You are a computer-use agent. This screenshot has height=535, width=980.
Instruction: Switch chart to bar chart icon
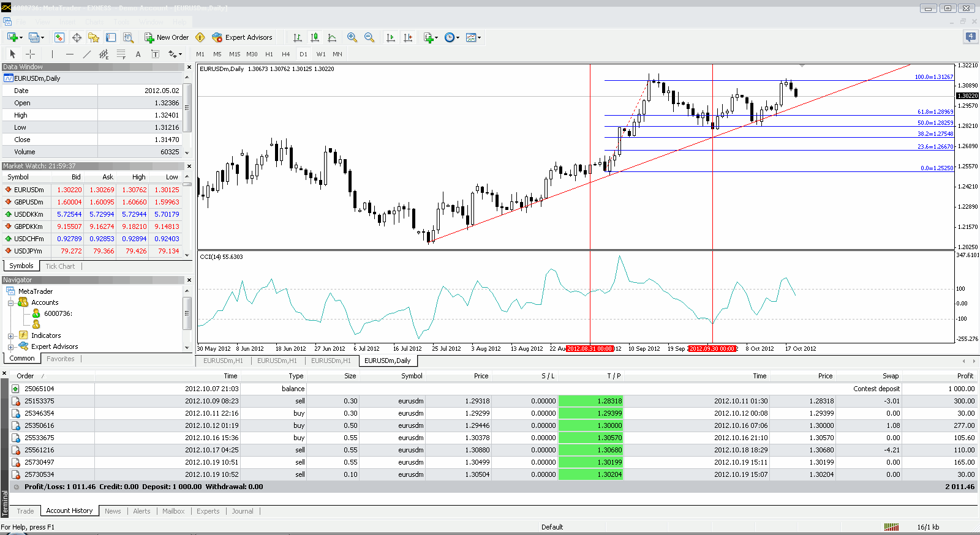[298, 37]
